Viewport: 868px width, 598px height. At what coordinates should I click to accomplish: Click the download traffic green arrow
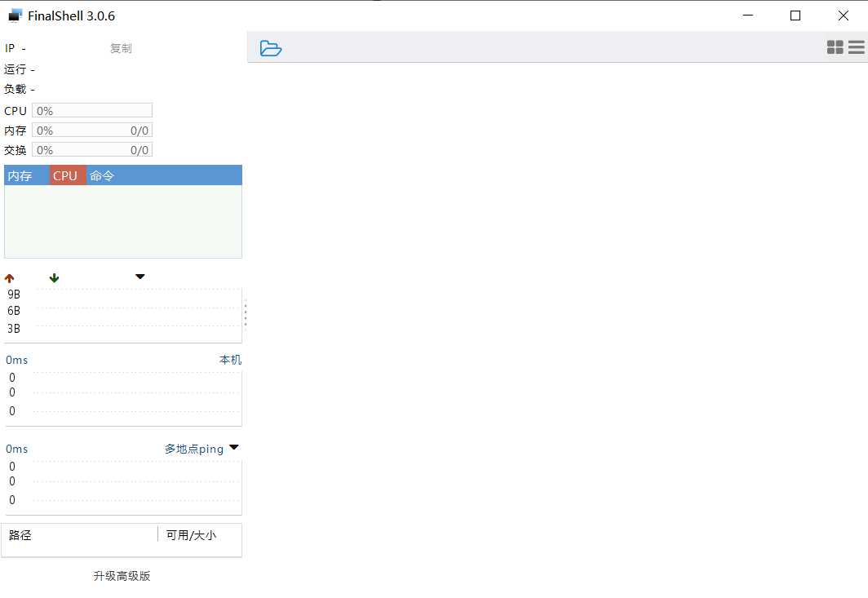[x=54, y=278]
